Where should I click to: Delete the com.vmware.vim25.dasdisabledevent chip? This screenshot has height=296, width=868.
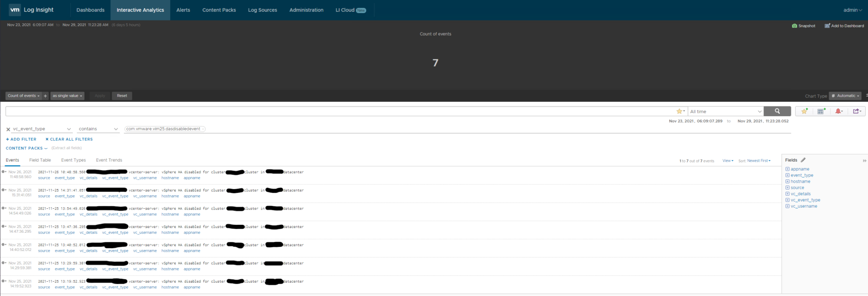203,129
